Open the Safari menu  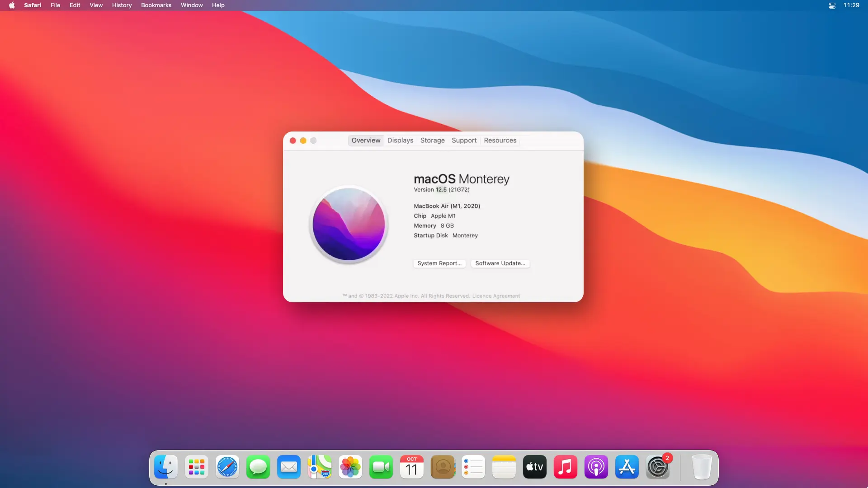point(33,5)
